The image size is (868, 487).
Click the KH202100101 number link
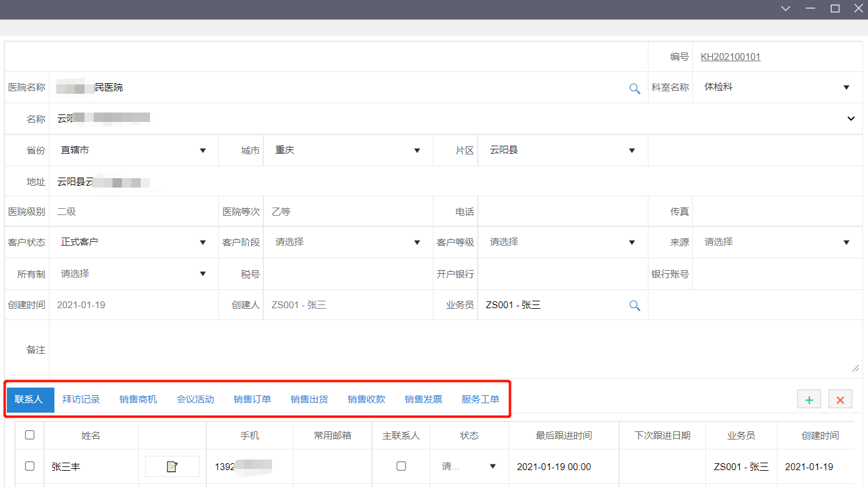coord(730,56)
